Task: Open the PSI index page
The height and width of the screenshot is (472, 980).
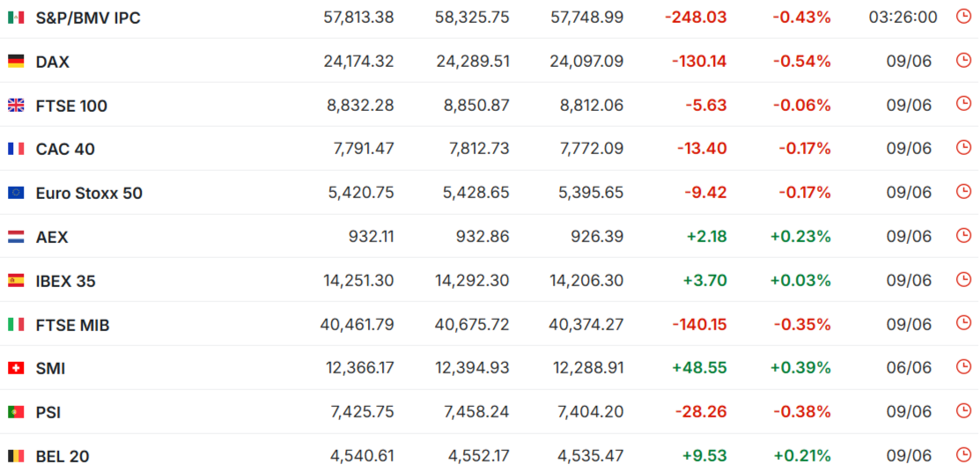Action: [48, 413]
